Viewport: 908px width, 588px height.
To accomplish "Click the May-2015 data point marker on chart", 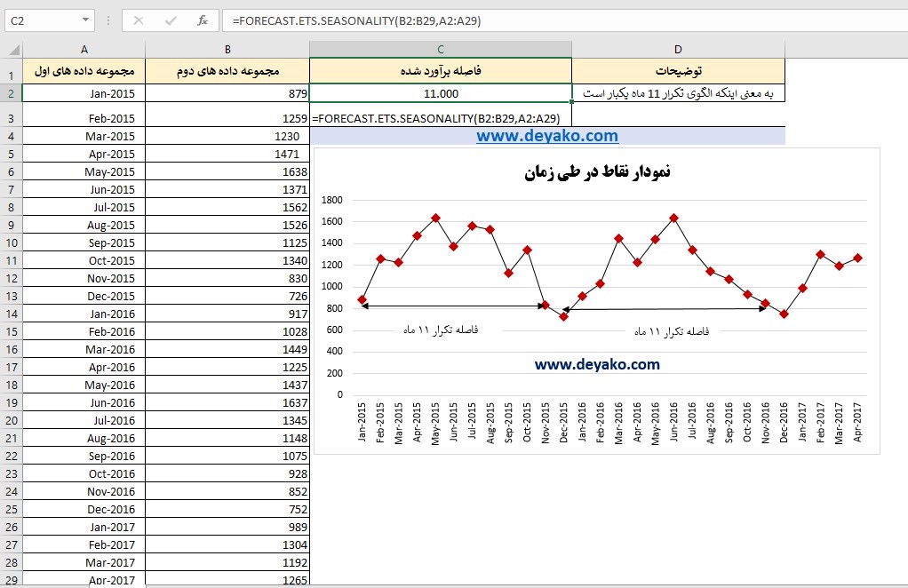I will [x=435, y=219].
